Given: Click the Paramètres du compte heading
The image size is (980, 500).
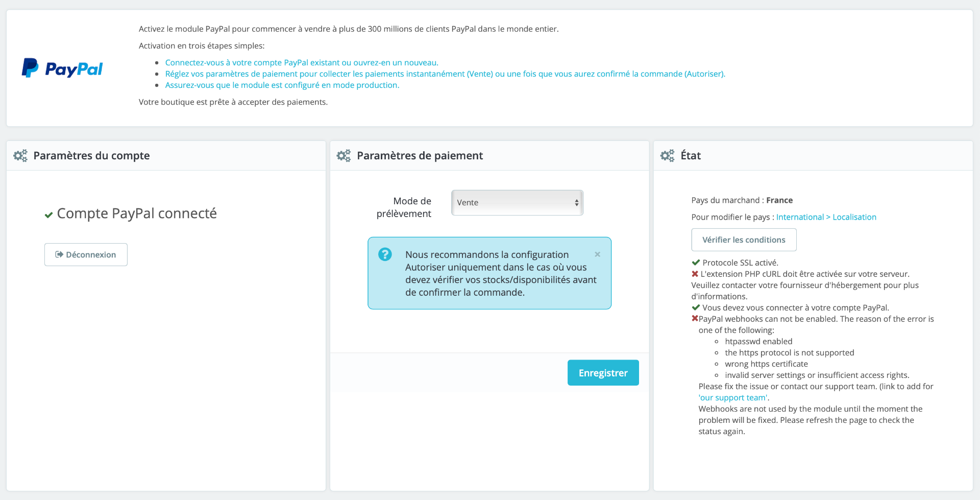Looking at the screenshot, I should (x=92, y=156).
